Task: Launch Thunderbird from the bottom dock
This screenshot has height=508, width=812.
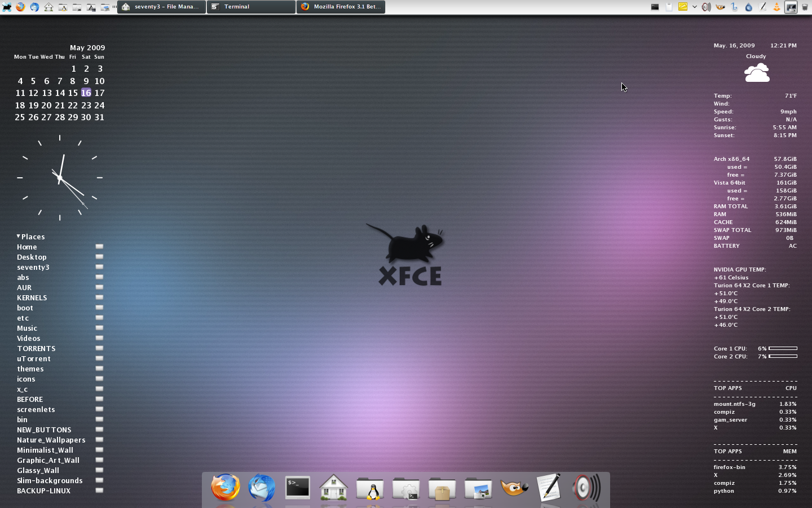Action: 262,487
